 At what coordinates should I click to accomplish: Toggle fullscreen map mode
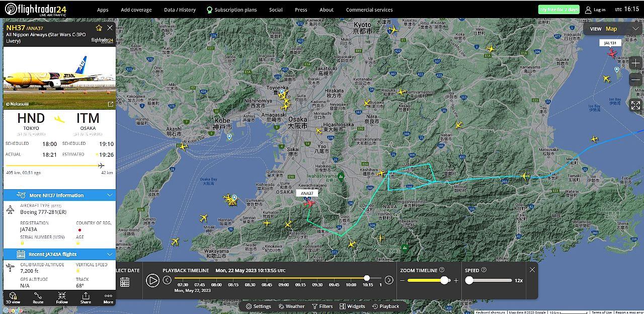[x=635, y=105]
